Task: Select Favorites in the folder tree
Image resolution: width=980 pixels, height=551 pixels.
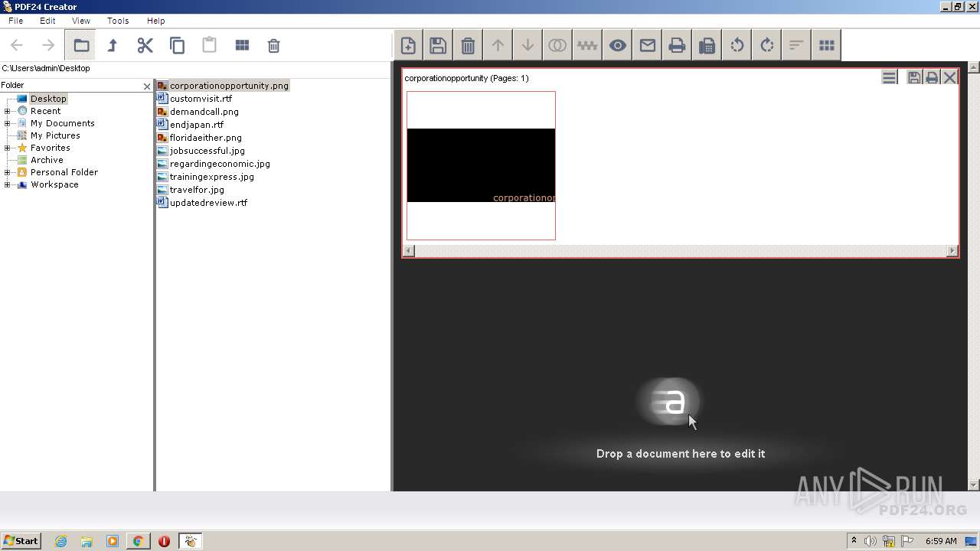Action: pyautogui.click(x=50, y=148)
